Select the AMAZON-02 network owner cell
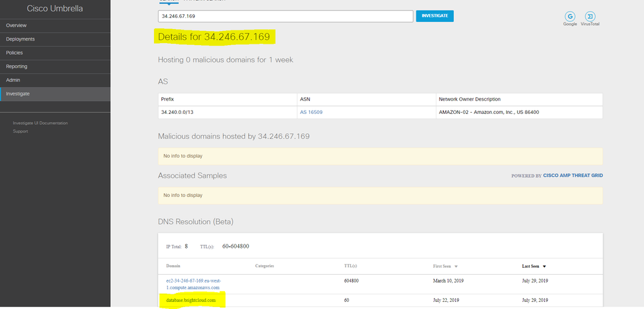 pos(519,112)
